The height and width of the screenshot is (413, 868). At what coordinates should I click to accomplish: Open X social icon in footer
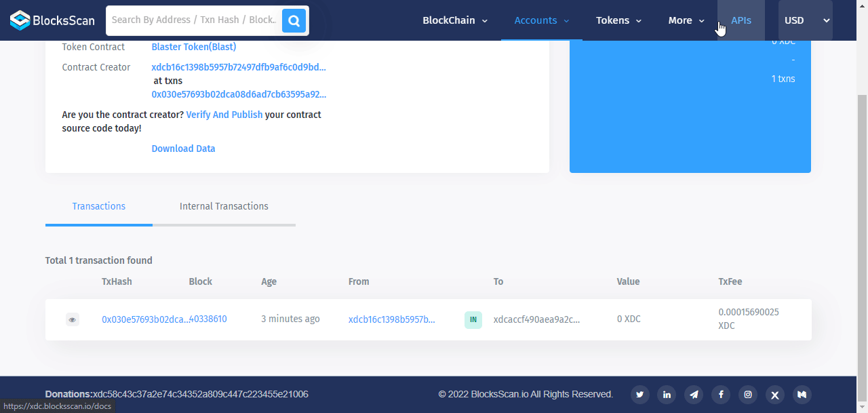coord(775,394)
